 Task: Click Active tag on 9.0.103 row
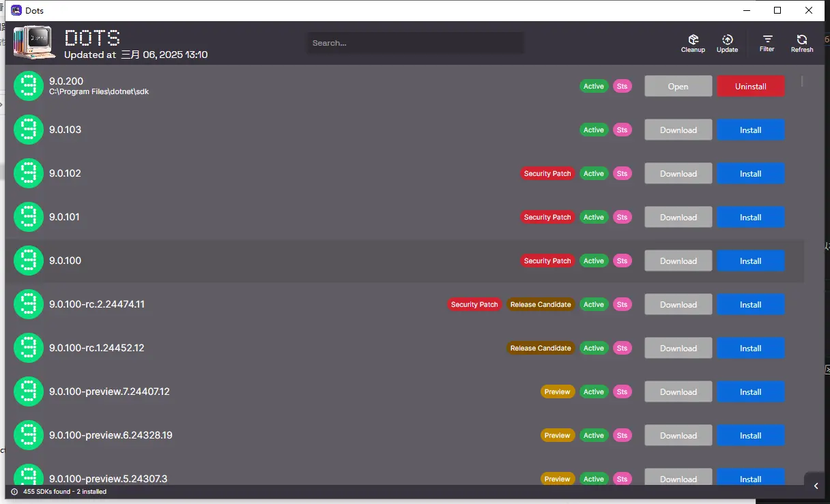[x=594, y=130]
